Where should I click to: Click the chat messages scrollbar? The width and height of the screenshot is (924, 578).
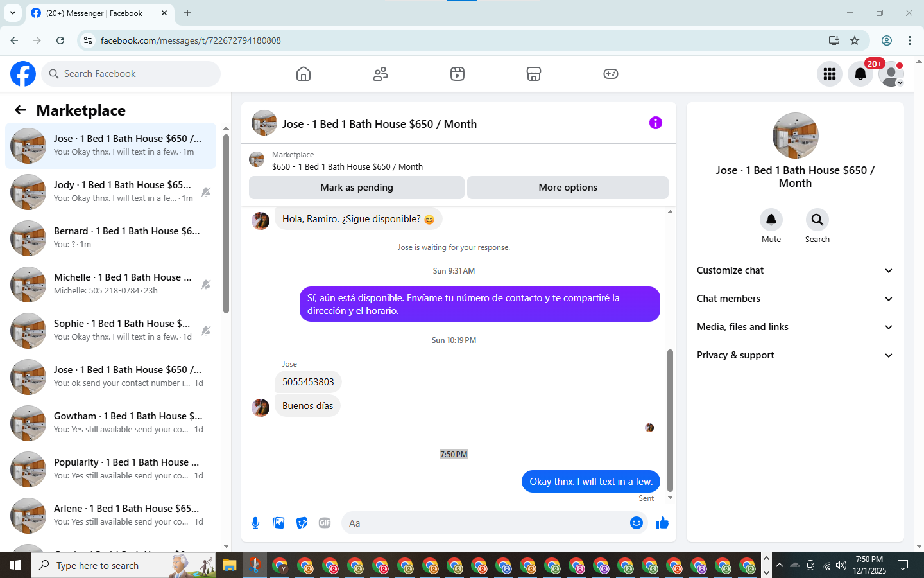[670, 421]
